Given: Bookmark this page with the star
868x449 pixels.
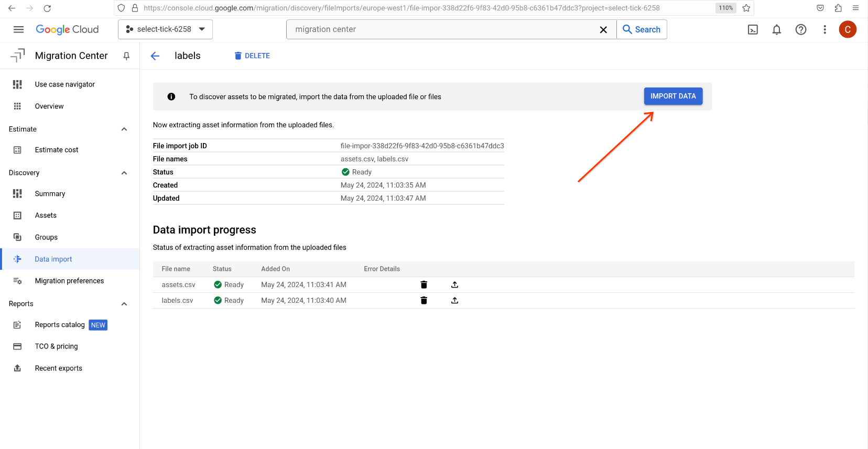Looking at the screenshot, I should [746, 8].
